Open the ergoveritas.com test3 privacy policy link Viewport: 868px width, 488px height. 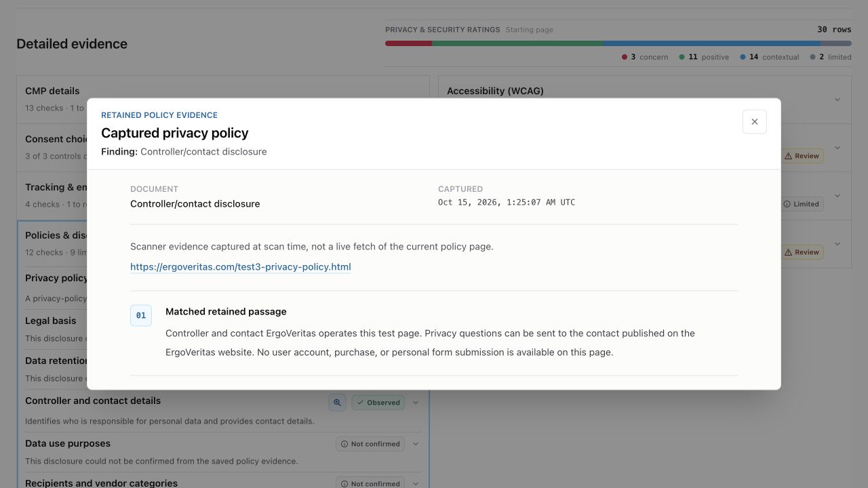pyautogui.click(x=241, y=267)
